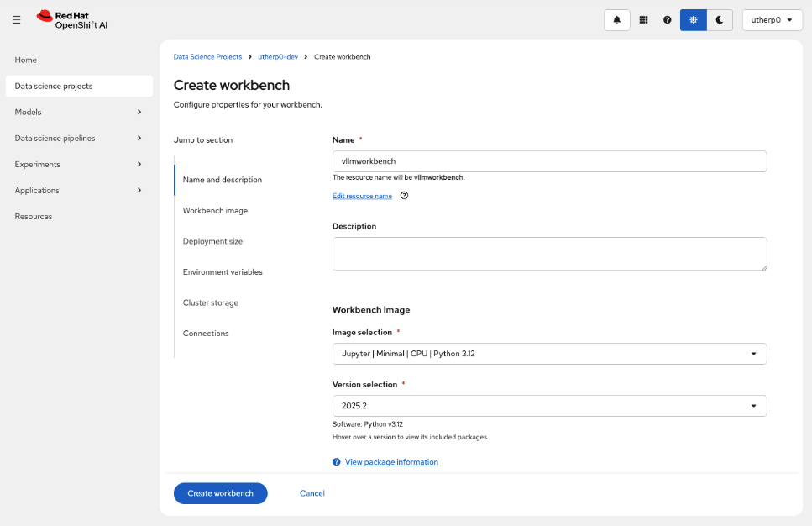Switch to dark theme moon button
812x526 pixels.
(x=720, y=20)
